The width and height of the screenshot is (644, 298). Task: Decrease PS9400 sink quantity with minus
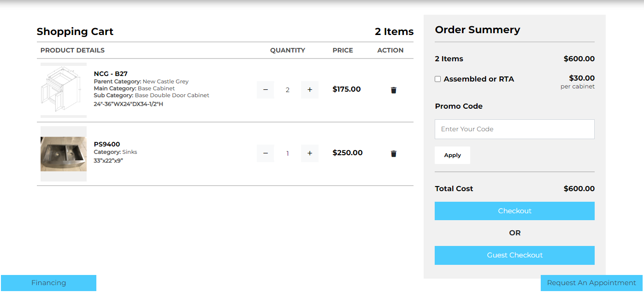coord(266,153)
